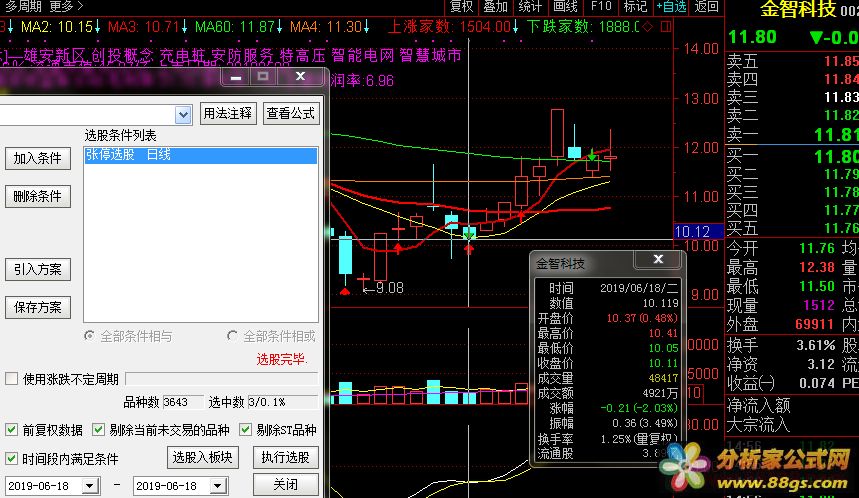Open the 叠加 overlay menu
Screen dimensions: 859x498
(x=495, y=7)
